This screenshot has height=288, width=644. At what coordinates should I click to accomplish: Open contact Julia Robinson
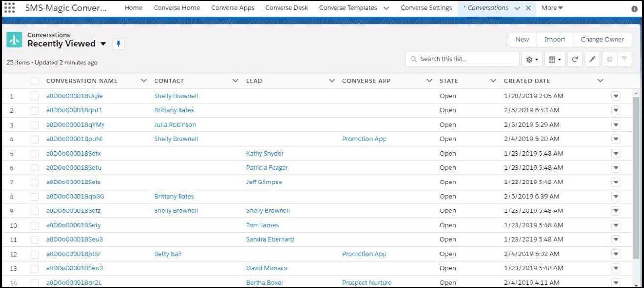(175, 125)
